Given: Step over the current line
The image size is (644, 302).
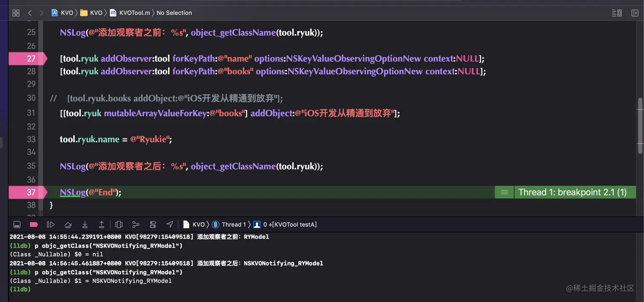Looking at the screenshot, I should pos(68,224).
